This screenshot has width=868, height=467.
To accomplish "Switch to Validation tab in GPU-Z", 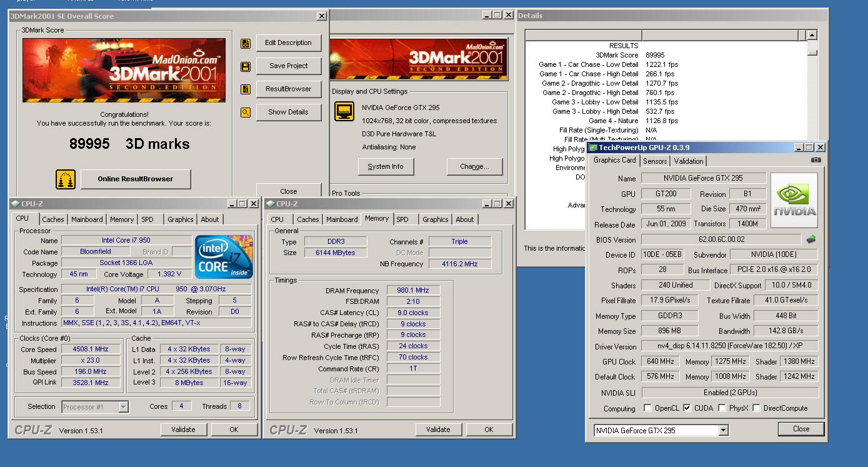I will 689,161.
